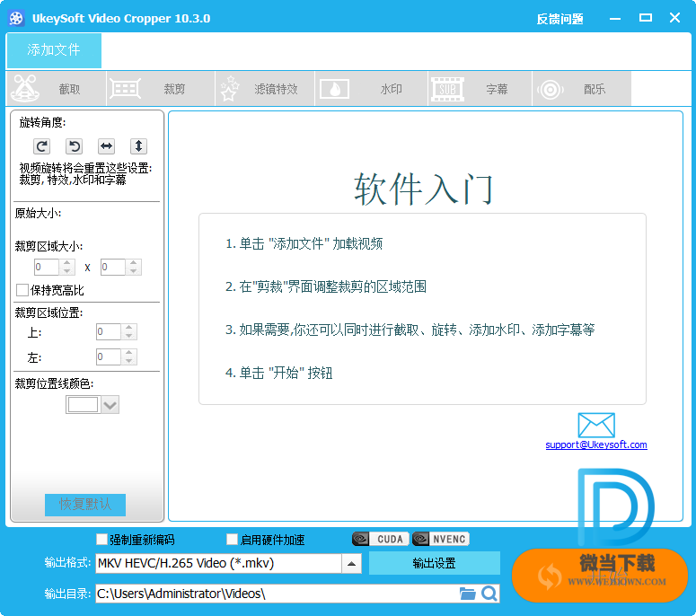Expand output format list arrow
This screenshot has width=696, height=616.
point(351,564)
